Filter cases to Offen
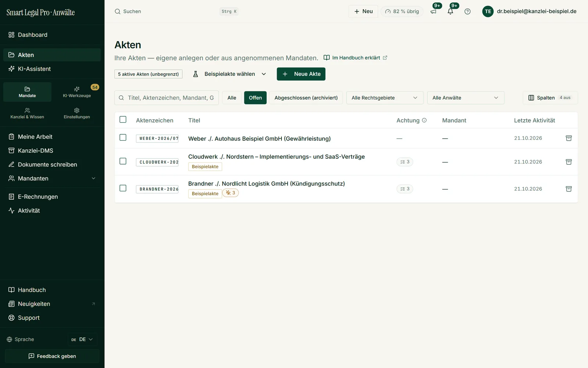The height and width of the screenshot is (368, 588). pyautogui.click(x=255, y=98)
